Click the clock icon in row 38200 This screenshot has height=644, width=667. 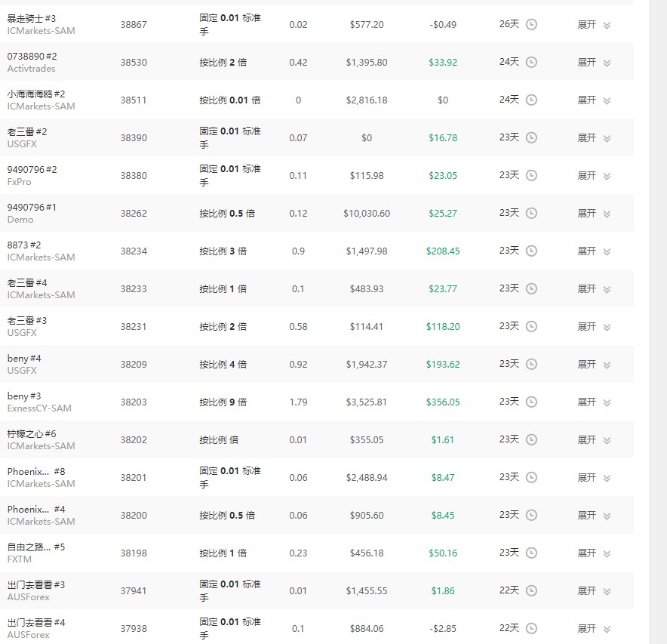531,515
